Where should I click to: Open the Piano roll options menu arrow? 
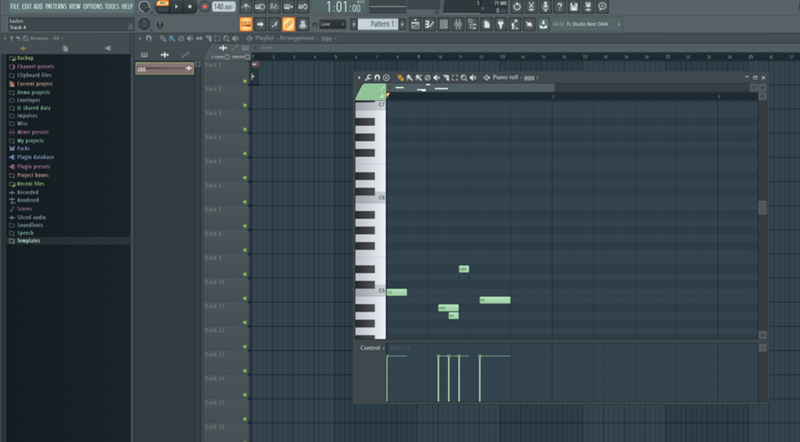tap(360, 77)
